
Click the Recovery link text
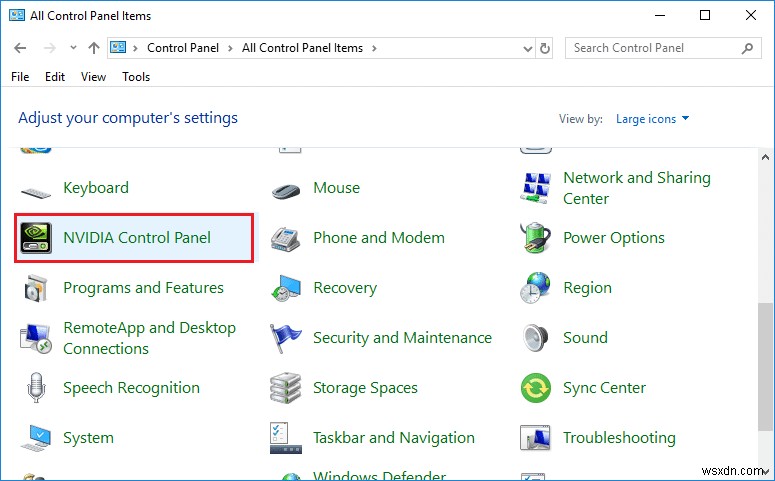[345, 288]
